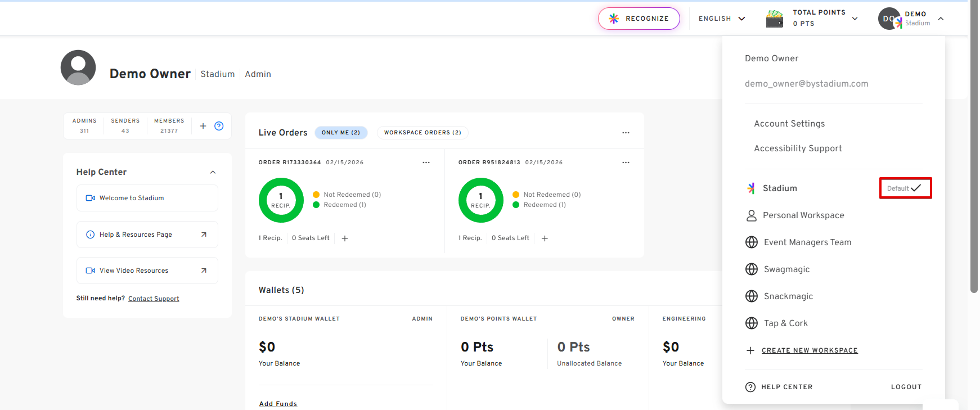Open Account Settings from the user menu
This screenshot has width=980, height=410.
789,124
